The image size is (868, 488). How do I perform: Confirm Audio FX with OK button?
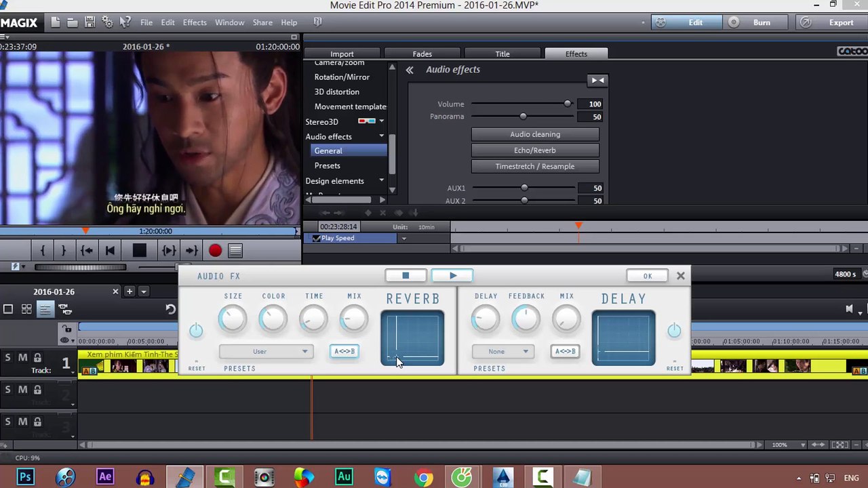648,276
